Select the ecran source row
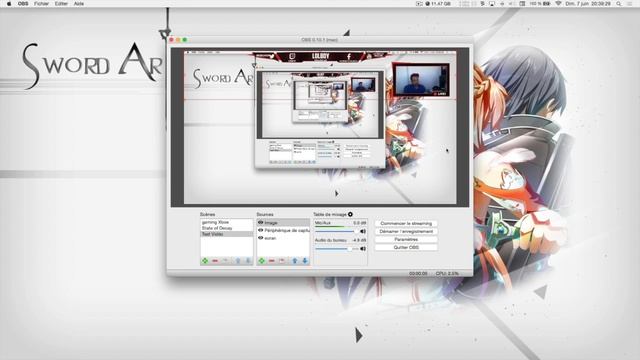The image size is (640, 360). [x=283, y=238]
